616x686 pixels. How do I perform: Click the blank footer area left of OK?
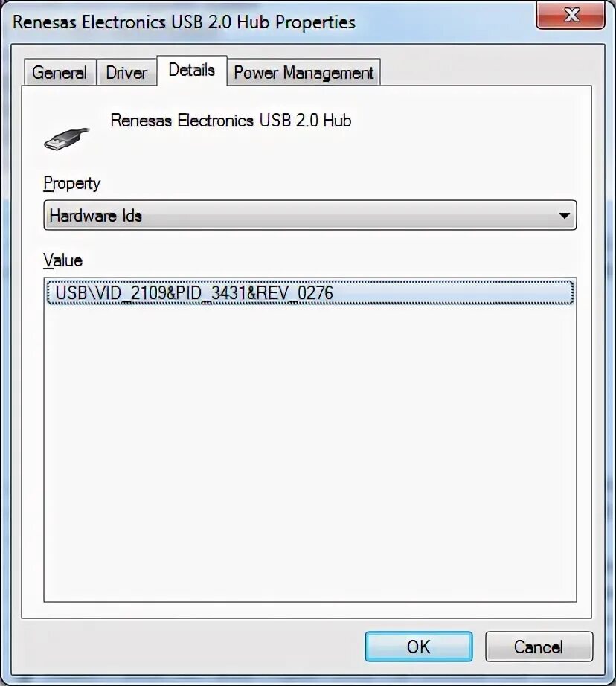[193, 646]
